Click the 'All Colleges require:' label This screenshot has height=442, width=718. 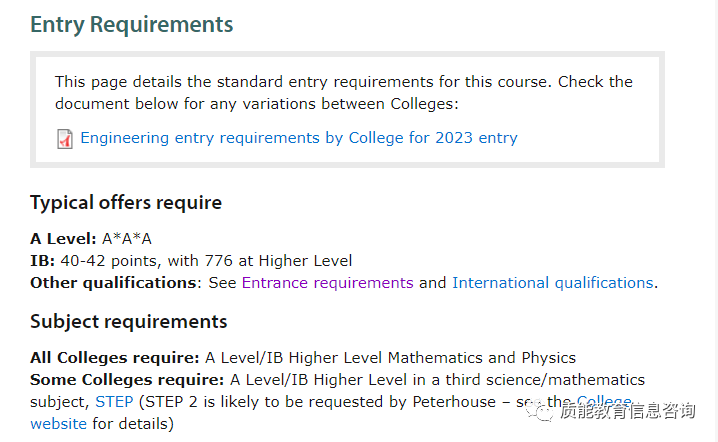tap(115, 358)
